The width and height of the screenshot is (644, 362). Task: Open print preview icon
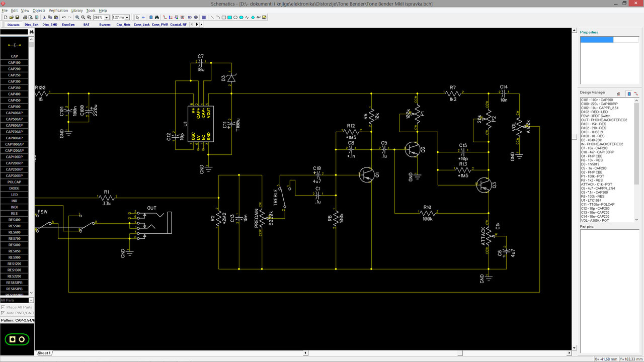click(x=31, y=17)
